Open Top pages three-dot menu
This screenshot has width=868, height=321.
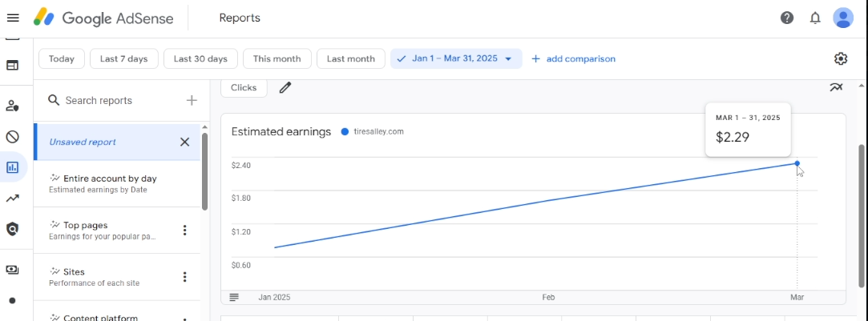coord(185,231)
